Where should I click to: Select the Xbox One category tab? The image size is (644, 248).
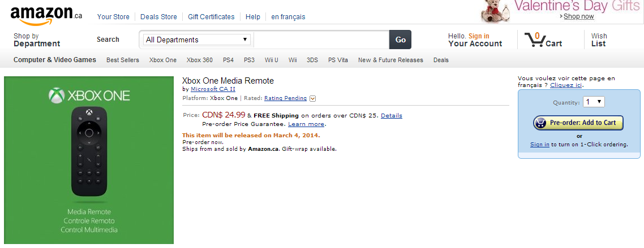(x=163, y=60)
